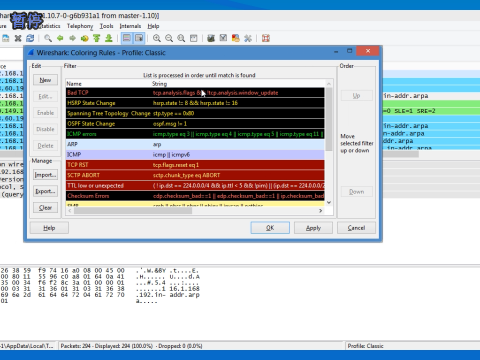Click the Packets count in status bar

[x=131, y=346]
